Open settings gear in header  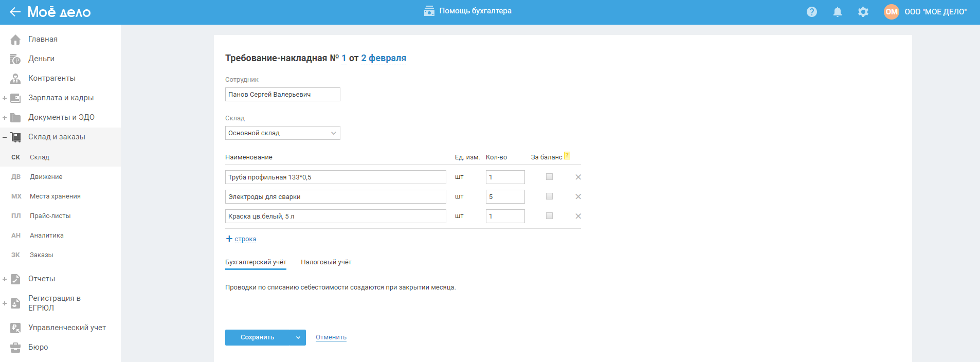[x=863, y=12]
